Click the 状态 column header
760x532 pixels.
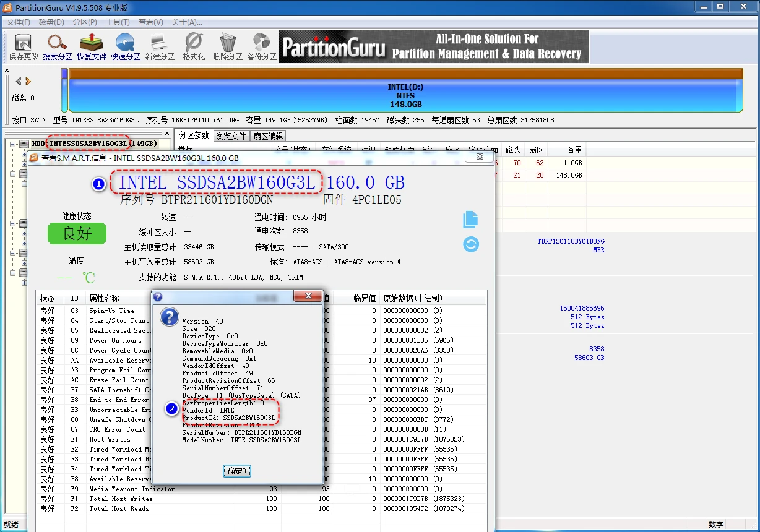click(48, 298)
